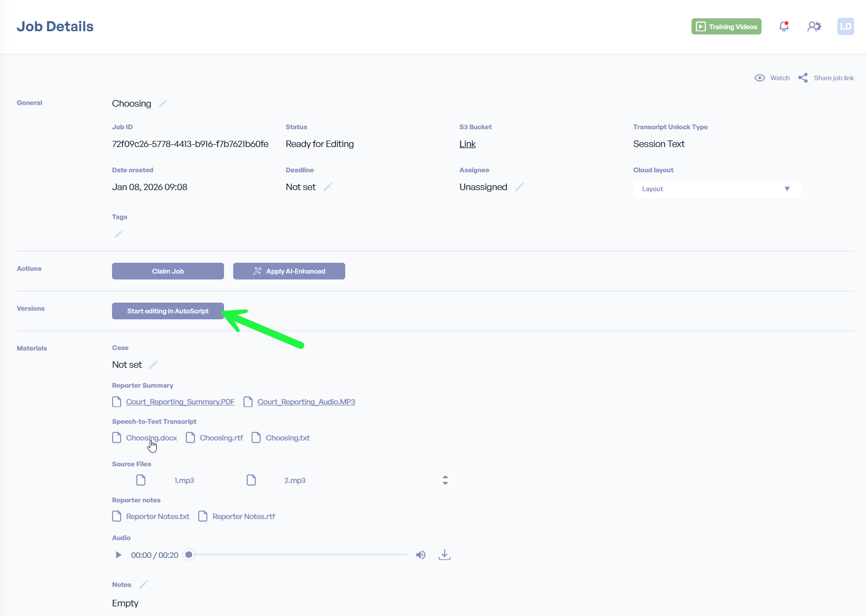
Task: Click the Source Files sort arrows
Action: click(x=445, y=480)
